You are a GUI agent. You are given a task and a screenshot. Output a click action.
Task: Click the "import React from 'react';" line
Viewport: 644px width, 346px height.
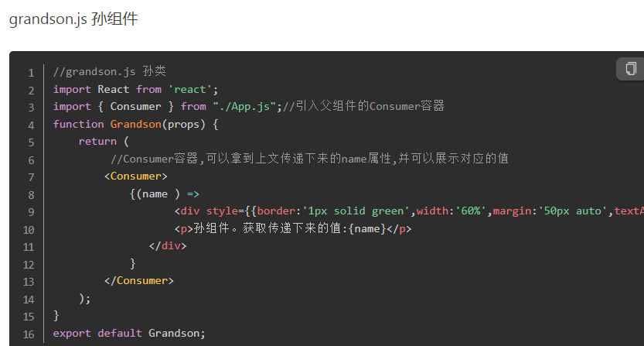(135, 89)
